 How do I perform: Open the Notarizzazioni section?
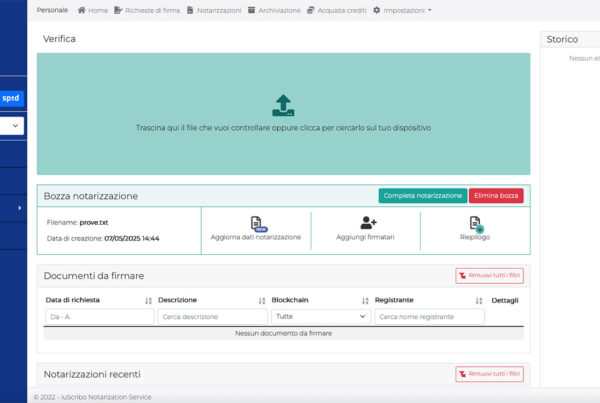pyautogui.click(x=214, y=10)
